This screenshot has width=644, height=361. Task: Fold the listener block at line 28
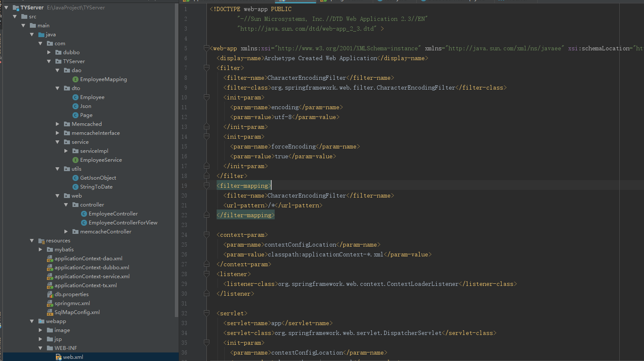(x=206, y=274)
